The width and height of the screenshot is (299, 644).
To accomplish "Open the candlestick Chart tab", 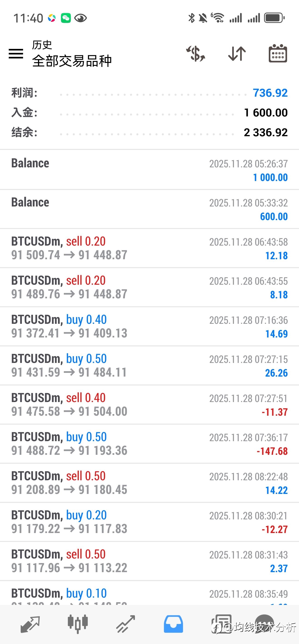I will 78,624.
